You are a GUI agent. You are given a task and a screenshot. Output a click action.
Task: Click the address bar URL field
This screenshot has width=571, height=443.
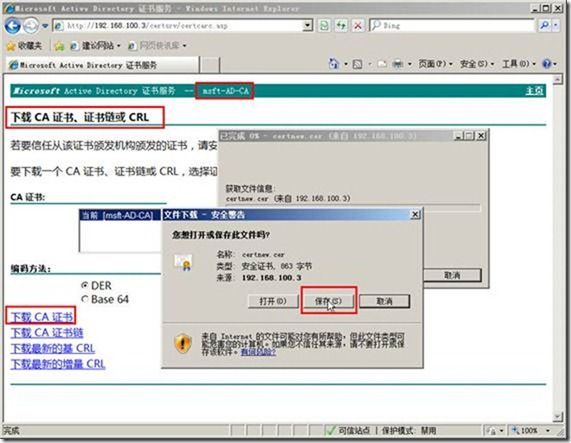(178, 26)
